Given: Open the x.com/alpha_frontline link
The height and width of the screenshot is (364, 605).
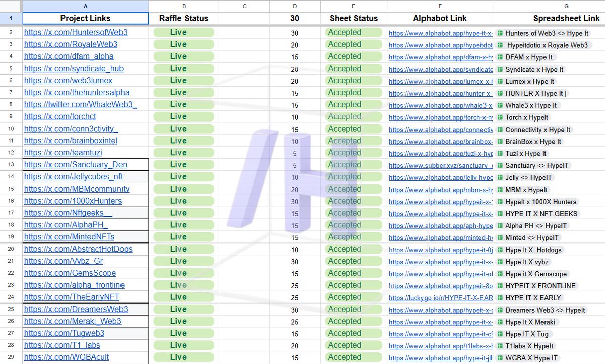Looking at the screenshot, I should (74, 285).
